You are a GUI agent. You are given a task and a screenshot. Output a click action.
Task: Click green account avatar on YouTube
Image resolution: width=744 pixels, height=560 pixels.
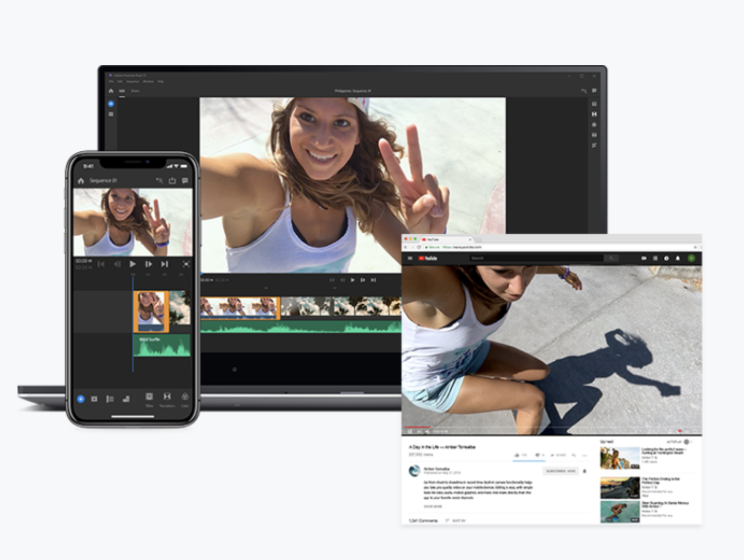coord(692,258)
